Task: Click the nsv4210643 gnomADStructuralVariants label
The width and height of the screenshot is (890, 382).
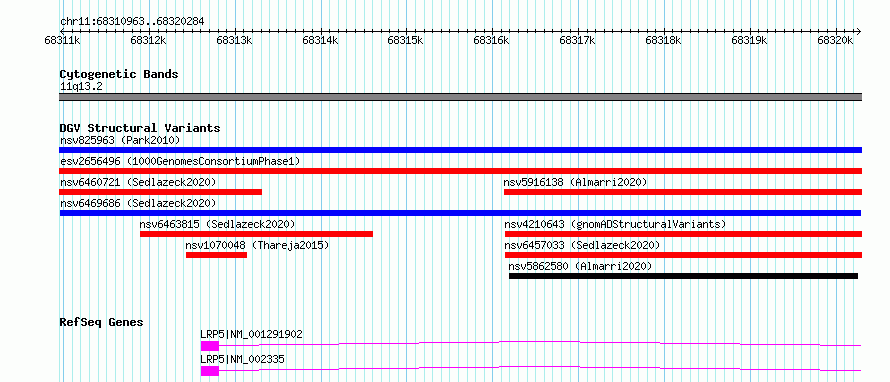Action: [615, 224]
